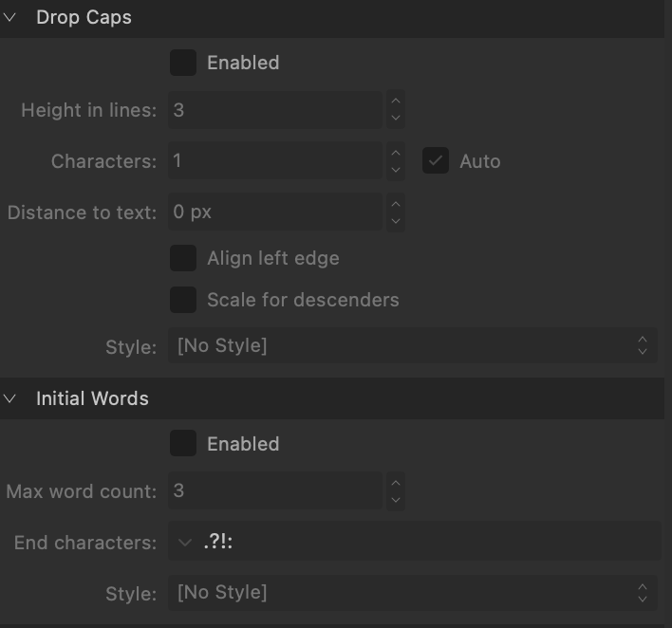The width and height of the screenshot is (672, 628).
Task: Increase Characters count with up arrow
Action: point(396,152)
